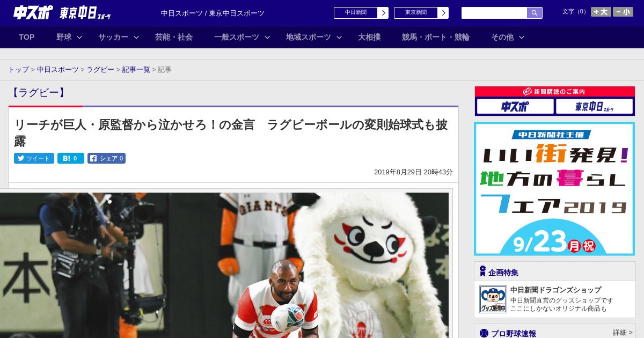The height and width of the screenshot is (338, 644).
Task: Click the グッズ販売中 shop thumbnail
Action: [x=493, y=299]
